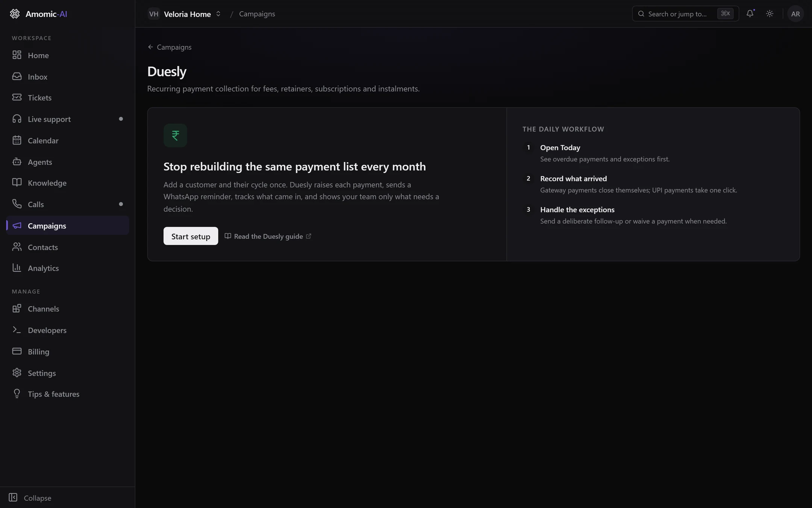This screenshot has width=812, height=508.
Task: Open the AR user avatar menu
Action: click(795, 14)
